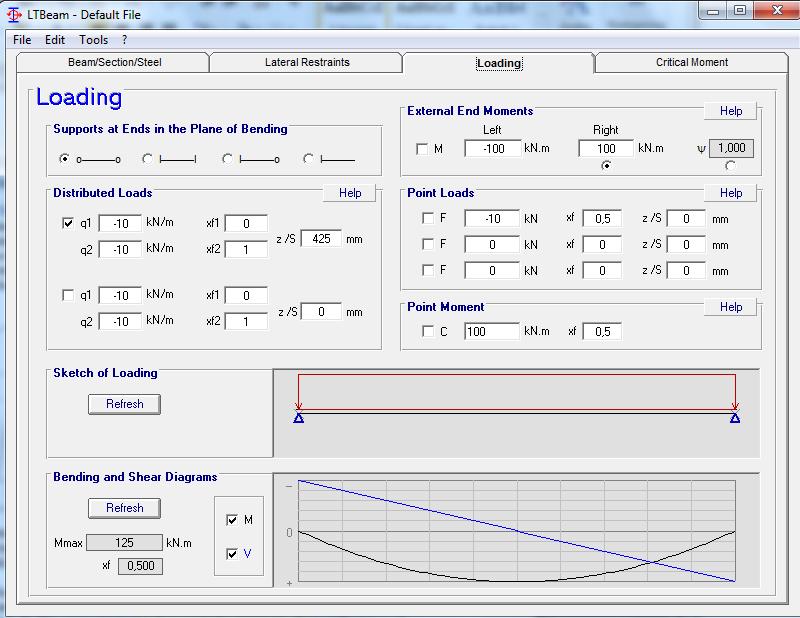The image size is (800, 618).
Task: Click the second point load F value field
Action: click(492, 245)
